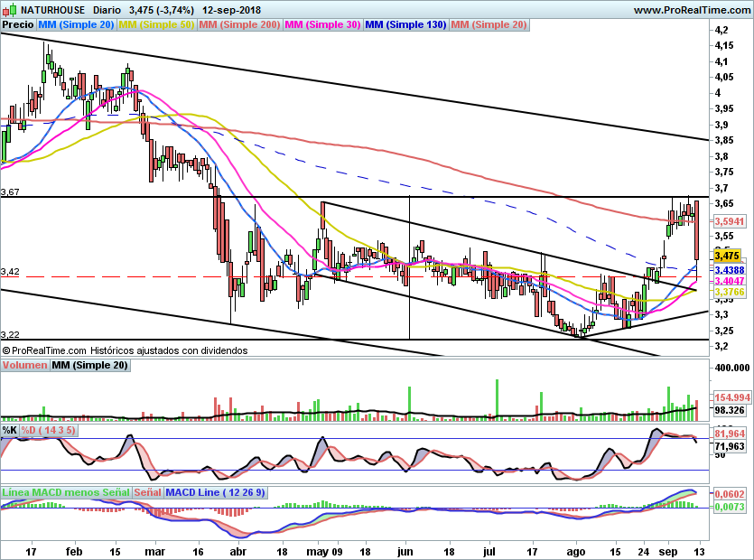Click the MM (Simple 130) indicator label
The height and width of the screenshot is (560, 754).
[405, 25]
